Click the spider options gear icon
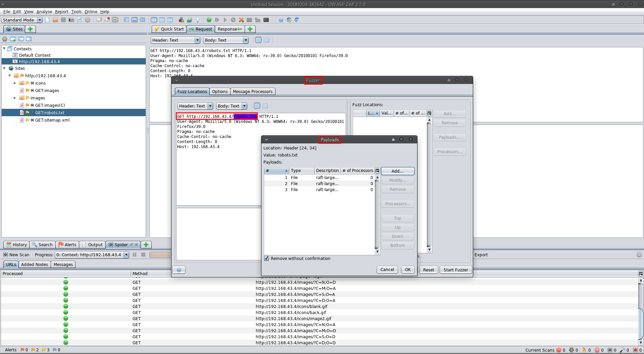The height and width of the screenshot is (354, 644). coord(639,255)
